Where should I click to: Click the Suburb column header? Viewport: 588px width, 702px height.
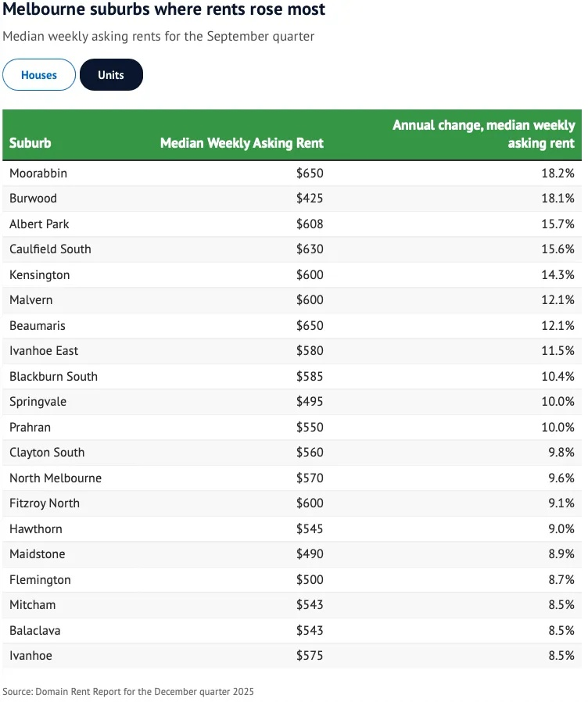point(30,143)
